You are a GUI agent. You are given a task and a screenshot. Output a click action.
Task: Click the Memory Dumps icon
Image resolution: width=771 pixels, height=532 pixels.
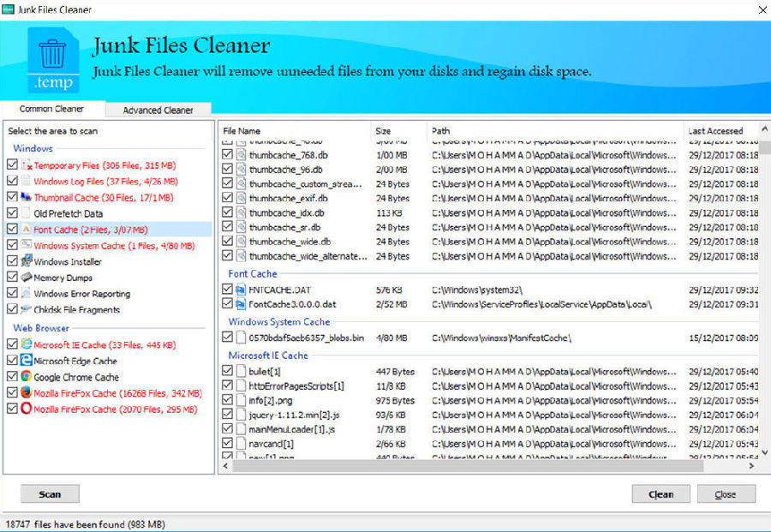pyautogui.click(x=27, y=275)
